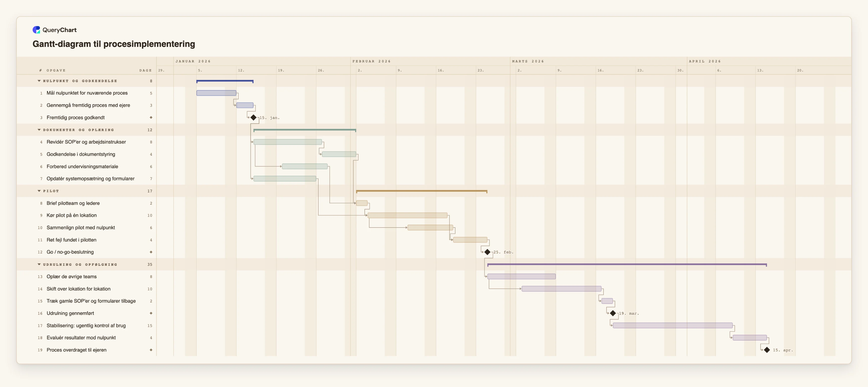Select the 25. feb. milestone diamond
Screen dimensions: 868x387
click(x=487, y=252)
